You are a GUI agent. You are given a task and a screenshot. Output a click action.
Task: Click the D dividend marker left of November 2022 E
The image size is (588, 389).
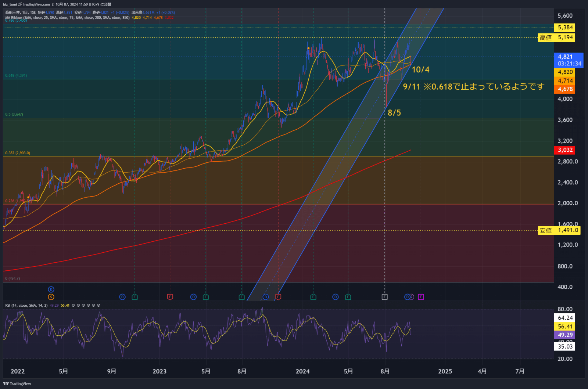tap(122, 297)
